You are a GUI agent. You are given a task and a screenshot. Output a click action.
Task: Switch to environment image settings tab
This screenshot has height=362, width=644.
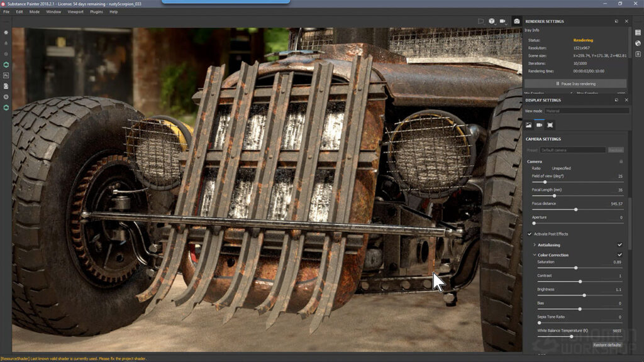[528, 125]
